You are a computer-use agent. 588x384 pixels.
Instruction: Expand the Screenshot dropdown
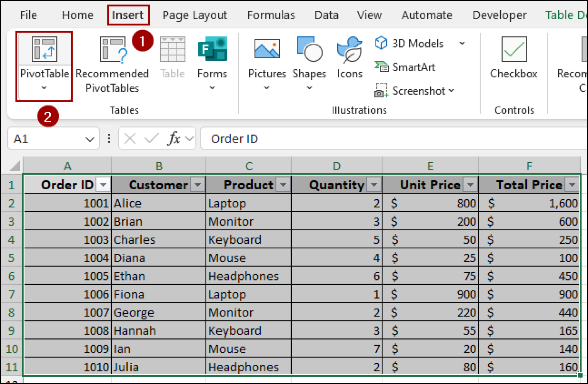tap(452, 91)
